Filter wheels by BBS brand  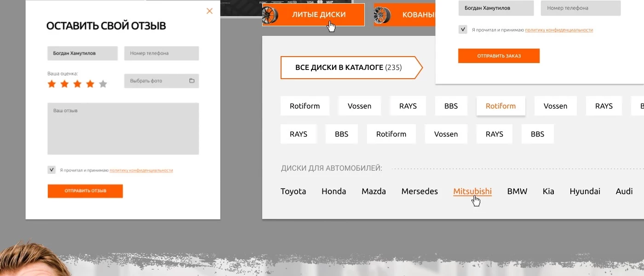tap(451, 106)
